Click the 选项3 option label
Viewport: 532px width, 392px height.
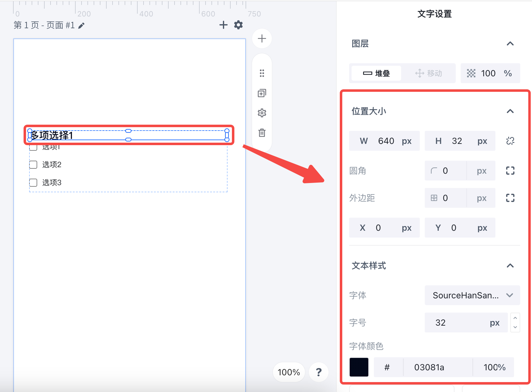click(52, 182)
